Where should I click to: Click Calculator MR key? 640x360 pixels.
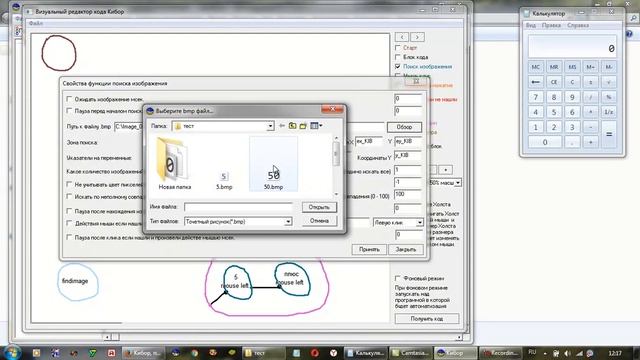coord(554,67)
